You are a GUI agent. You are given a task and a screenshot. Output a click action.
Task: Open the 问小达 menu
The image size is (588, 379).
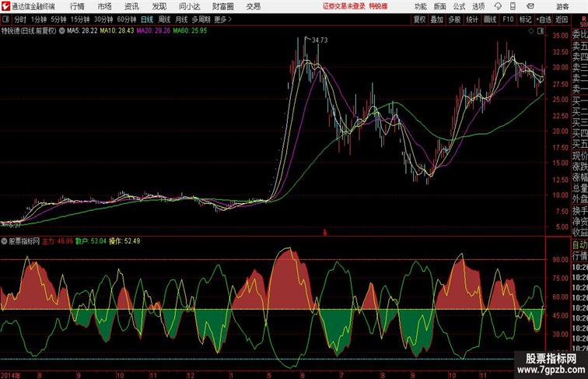[x=189, y=6]
